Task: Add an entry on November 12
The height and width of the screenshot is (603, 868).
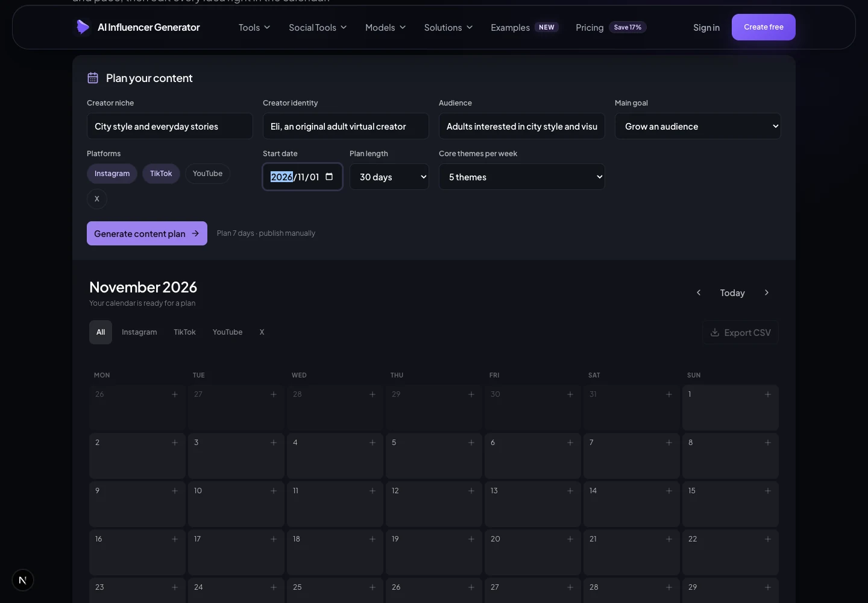Action: click(x=471, y=491)
